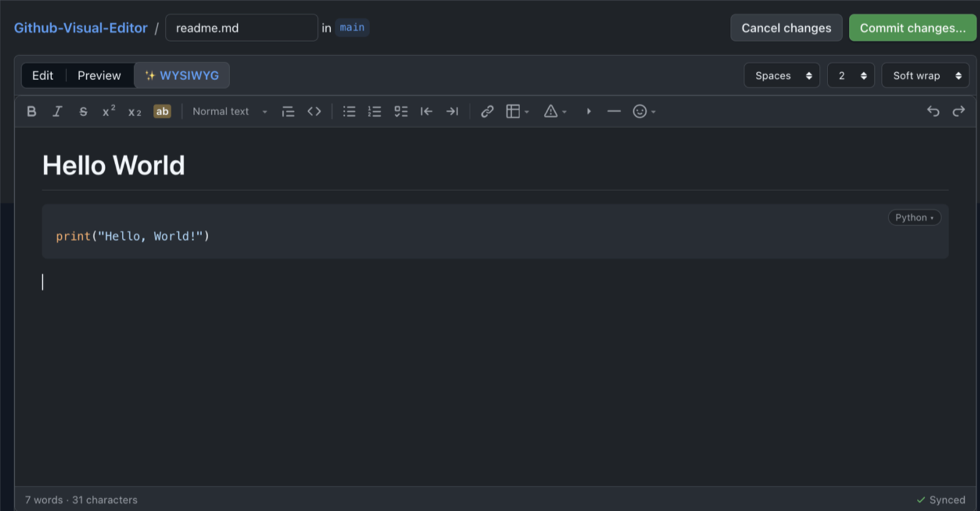Undo the last edit
The image size is (980, 511).
point(933,111)
